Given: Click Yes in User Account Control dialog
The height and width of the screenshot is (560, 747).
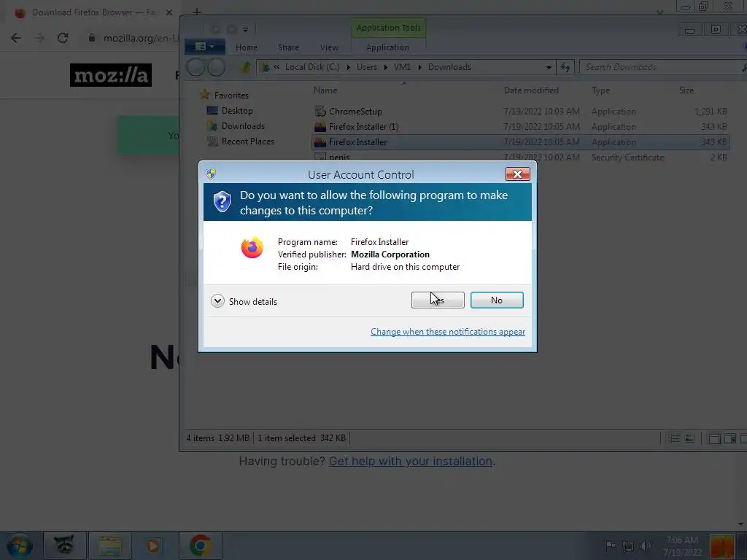Looking at the screenshot, I should (x=438, y=300).
